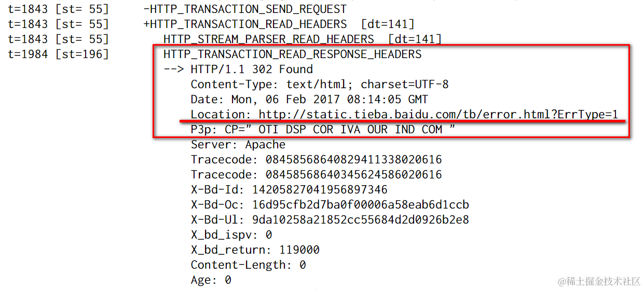Select the X_bd_ispv: 0 line
The width and height of the screenshot is (644, 290).
[x=231, y=235]
